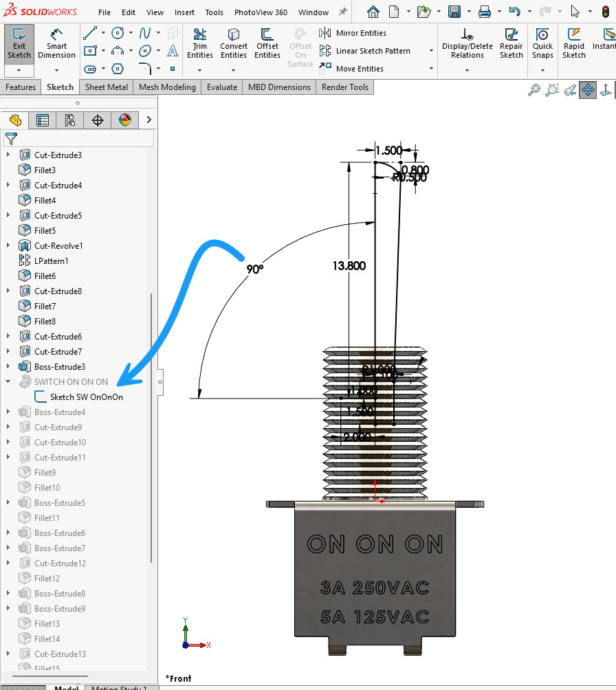The width and height of the screenshot is (616, 690).
Task: Select the Straight Slot tool
Action: pyautogui.click(x=90, y=69)
